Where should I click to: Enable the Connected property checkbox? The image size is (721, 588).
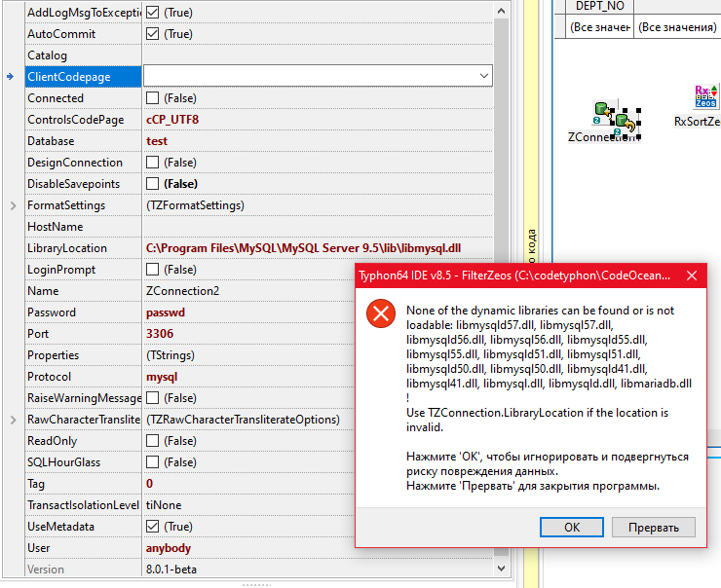[x=152, y=98]
